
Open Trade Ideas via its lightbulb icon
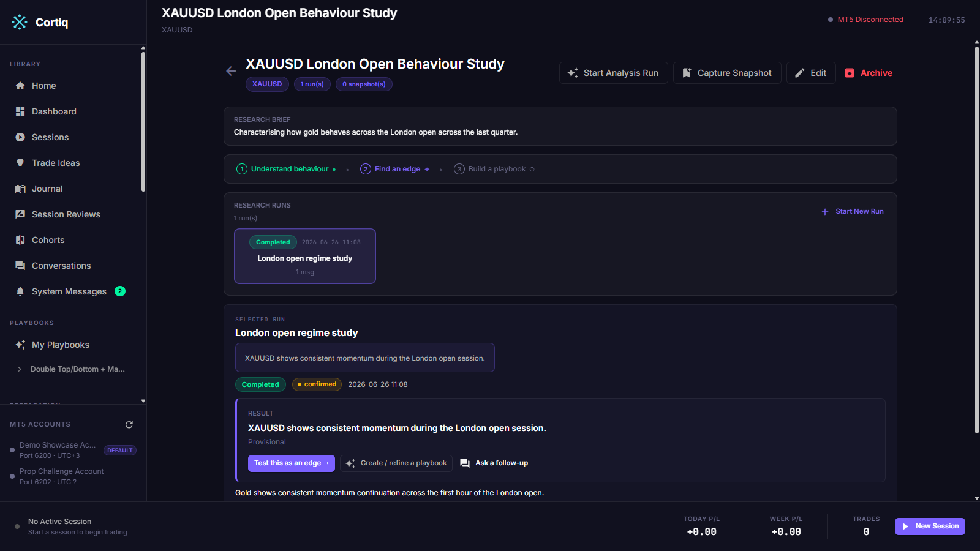(x=20, y=163)
